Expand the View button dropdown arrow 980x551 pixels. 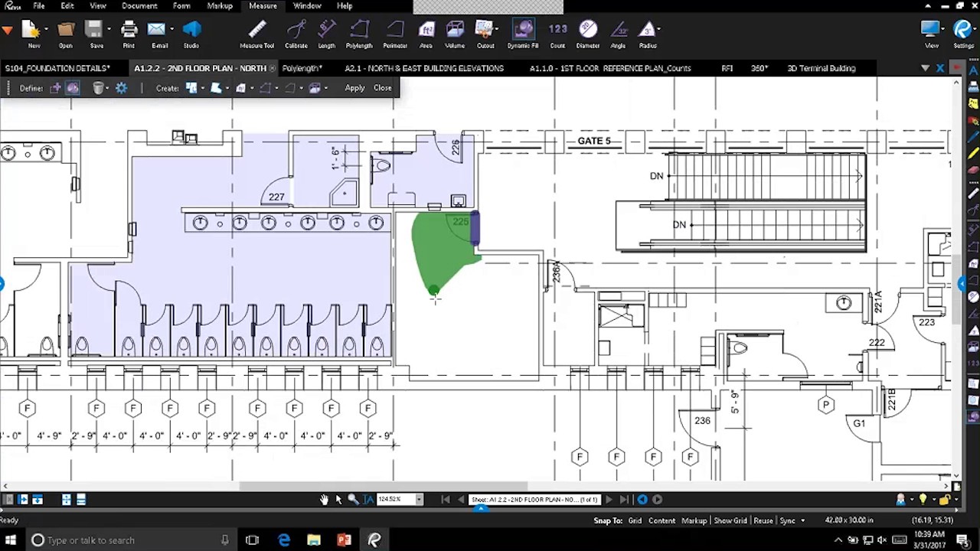point(943,30)
